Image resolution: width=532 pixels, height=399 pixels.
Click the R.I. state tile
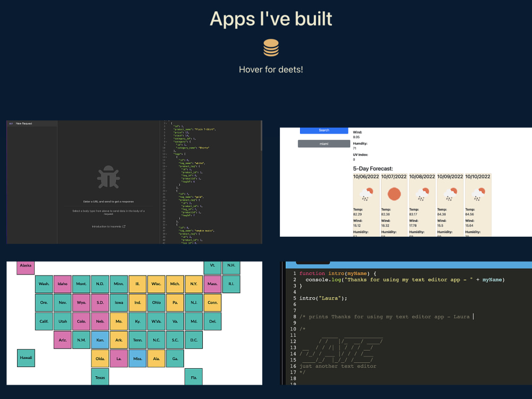(231, 284)
